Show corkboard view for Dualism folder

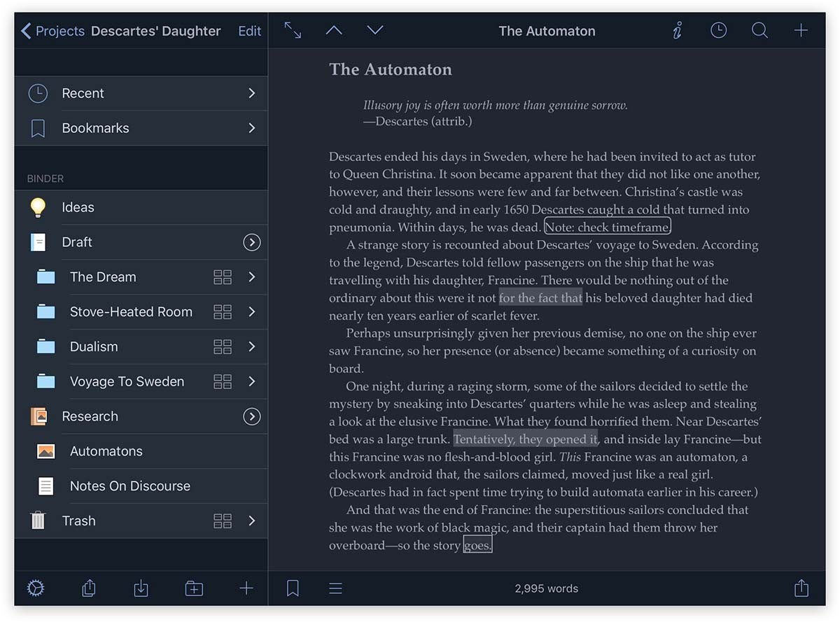[223, 347]
